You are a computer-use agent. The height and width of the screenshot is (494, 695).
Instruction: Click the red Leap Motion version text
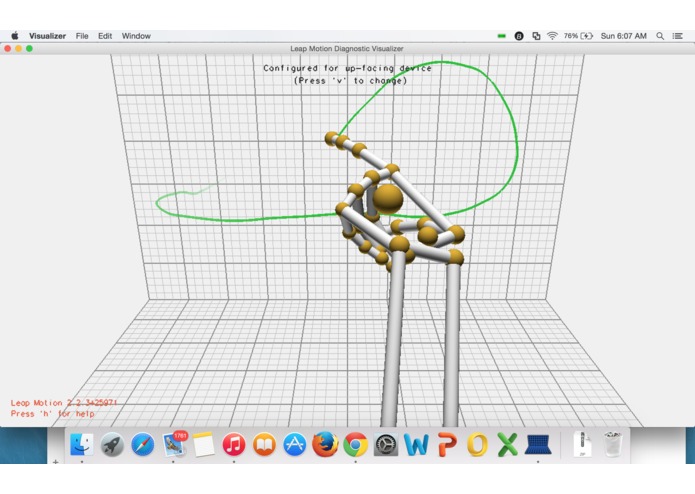[x=64, y=403]
